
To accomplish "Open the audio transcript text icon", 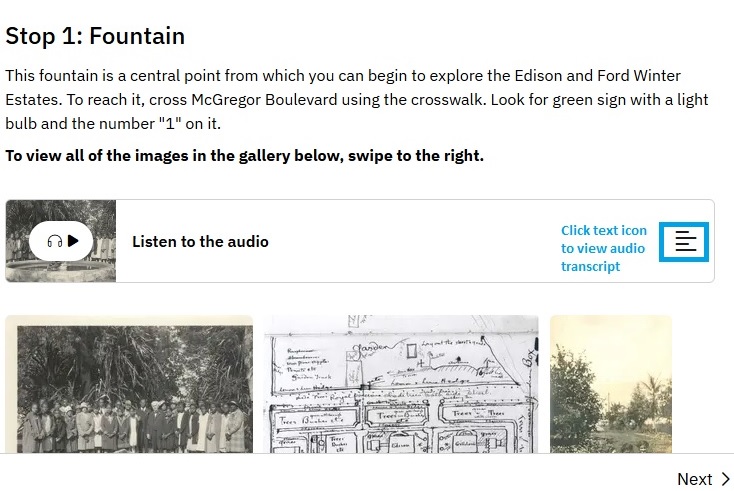I will (685, 241).
